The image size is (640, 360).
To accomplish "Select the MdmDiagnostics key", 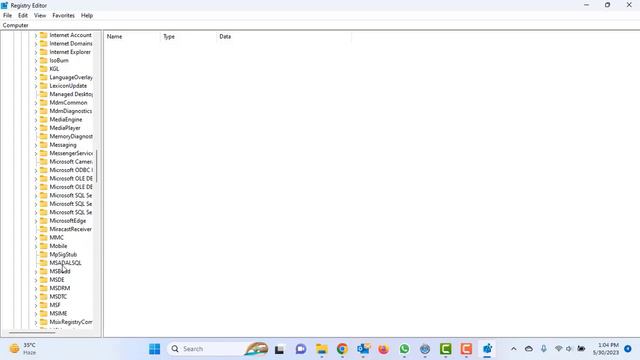I will pyautogui.click(x=71, y=111).
